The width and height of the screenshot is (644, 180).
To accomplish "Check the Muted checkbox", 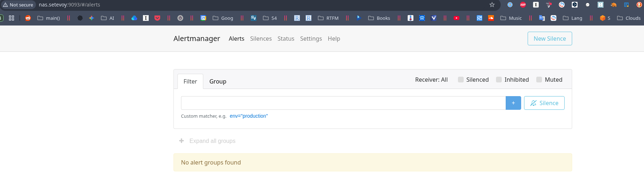I will (539, 80).
